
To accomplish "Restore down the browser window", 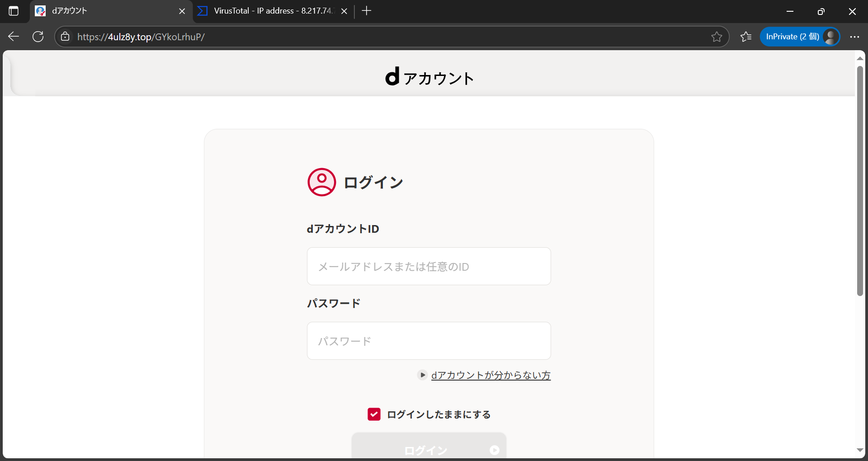I will [x=821, y=11].
